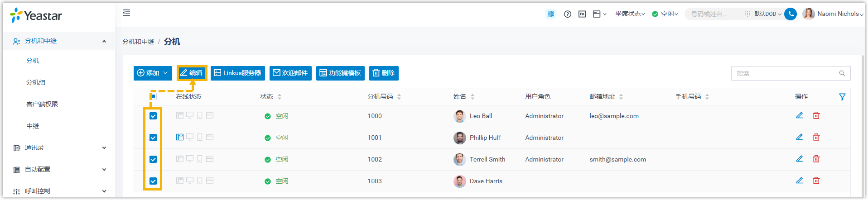Viewport: 868px width, 200px height.
Task: Uncheck the checkbox for extension 1002
Action: [x=153, y=159]
